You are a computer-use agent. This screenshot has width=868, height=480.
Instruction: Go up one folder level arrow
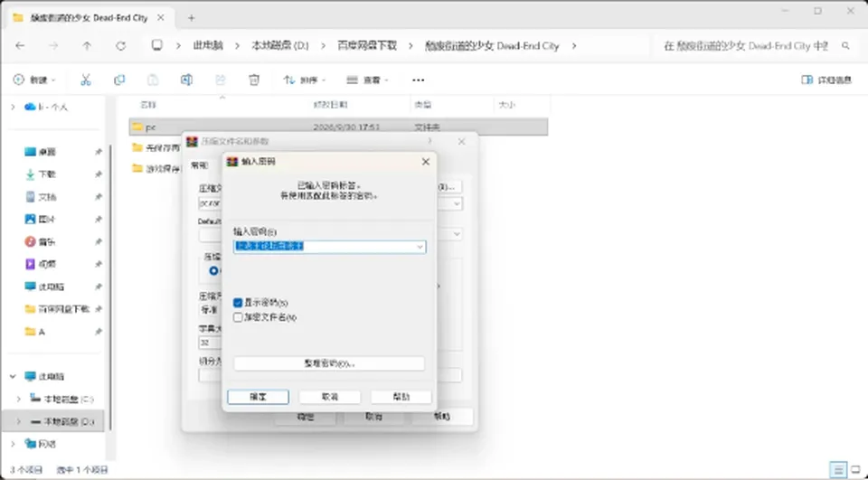click(x=87, y=46)
